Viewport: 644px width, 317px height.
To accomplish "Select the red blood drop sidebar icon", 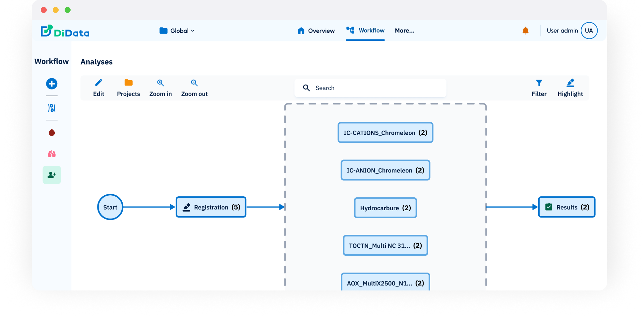I will [52, 133].
